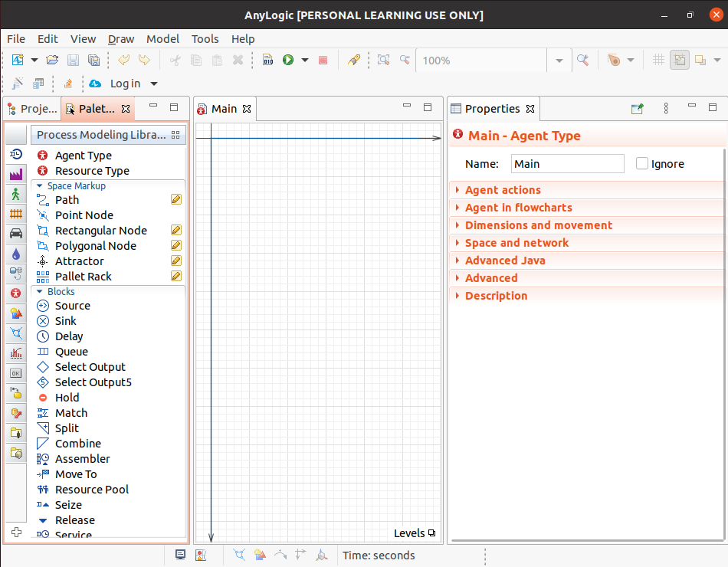This screenshot has height=567, width=728.
Task: Open the Log in dropdown arrow
Action: pos(153,84)
